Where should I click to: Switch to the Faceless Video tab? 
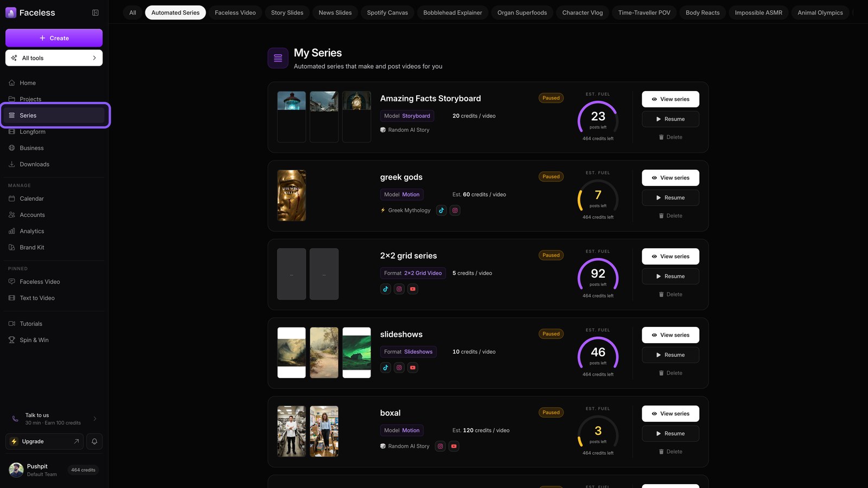tap(235, 12)
